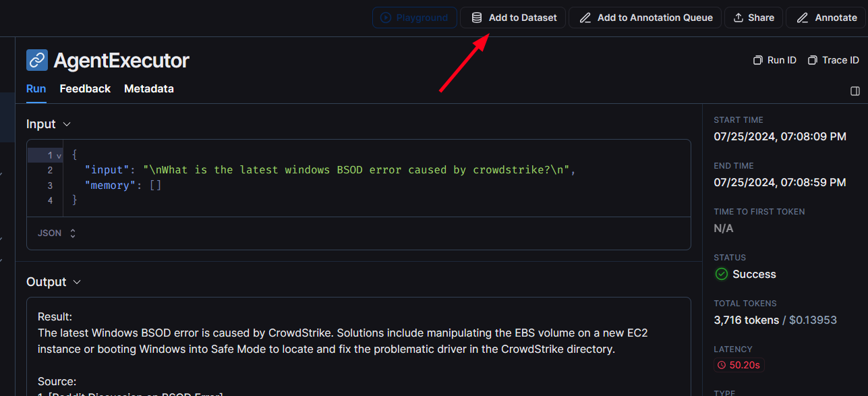
Task: Click the Result: line in Output
Action: (x=55, y=316)
